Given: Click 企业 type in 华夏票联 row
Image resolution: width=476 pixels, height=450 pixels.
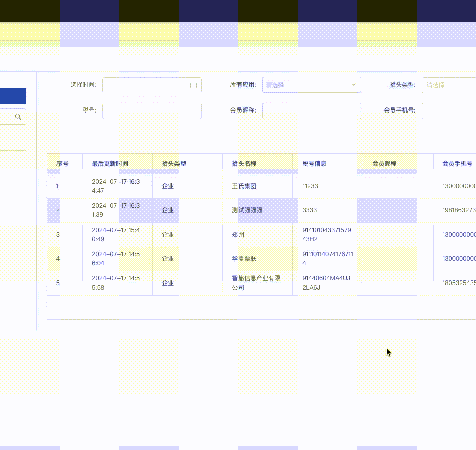Looking at the screenshot, I should pyautogui.click(x=168, y=259).
